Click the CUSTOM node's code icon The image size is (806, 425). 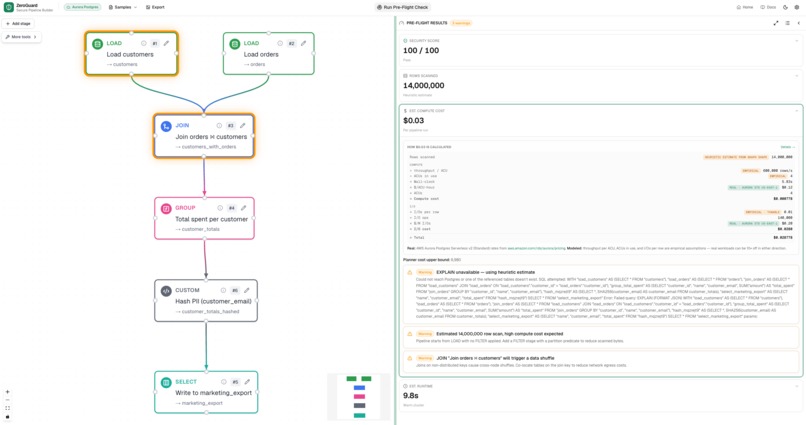tap(166, 291)
